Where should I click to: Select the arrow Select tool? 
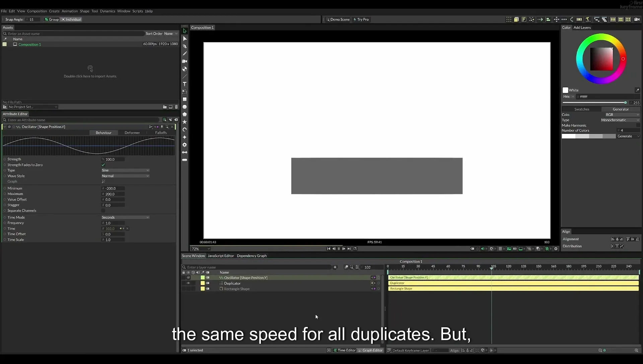point(185,31)
